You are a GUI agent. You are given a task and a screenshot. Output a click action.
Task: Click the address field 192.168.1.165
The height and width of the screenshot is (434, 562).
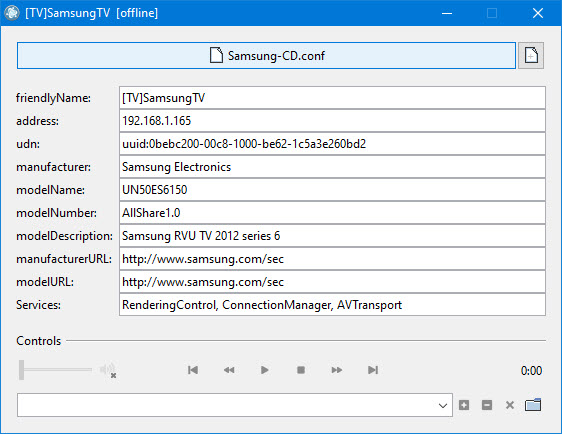click(x=332, y=121)
